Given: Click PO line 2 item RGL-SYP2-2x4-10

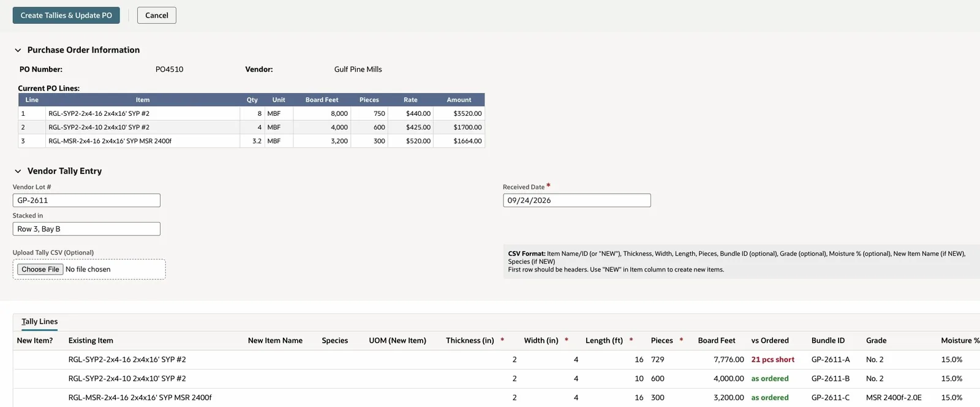Looking at the screenshot, I should pos(99,127).
